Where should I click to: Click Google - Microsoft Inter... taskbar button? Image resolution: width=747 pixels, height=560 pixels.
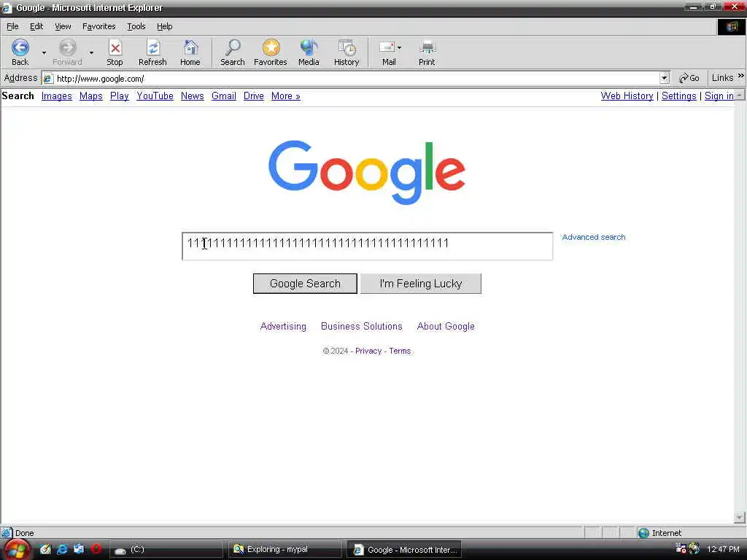(x=404, y=550)
